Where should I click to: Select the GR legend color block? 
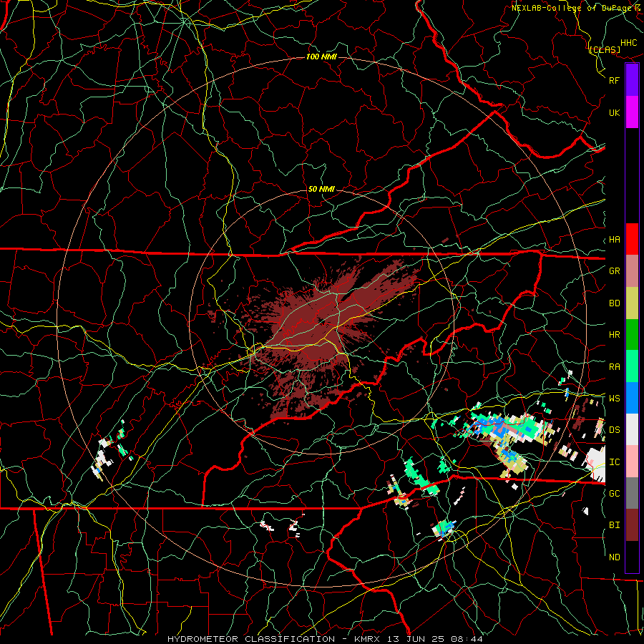point(632,271)
